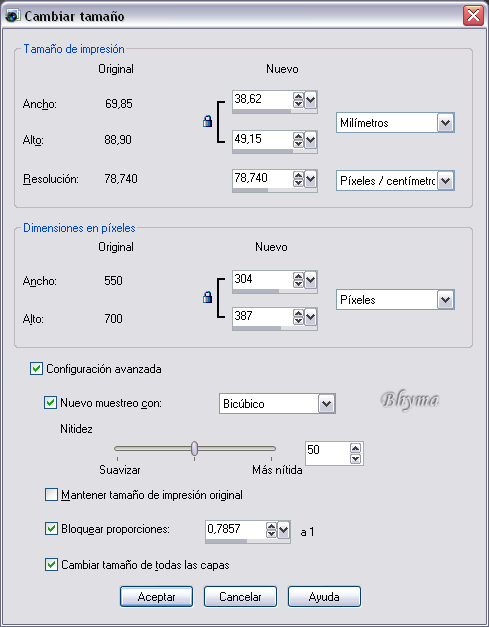Viewport: 489px width, 627px height.
Task: Open the Bicúbico resampling dropdown
Action: 326,404
